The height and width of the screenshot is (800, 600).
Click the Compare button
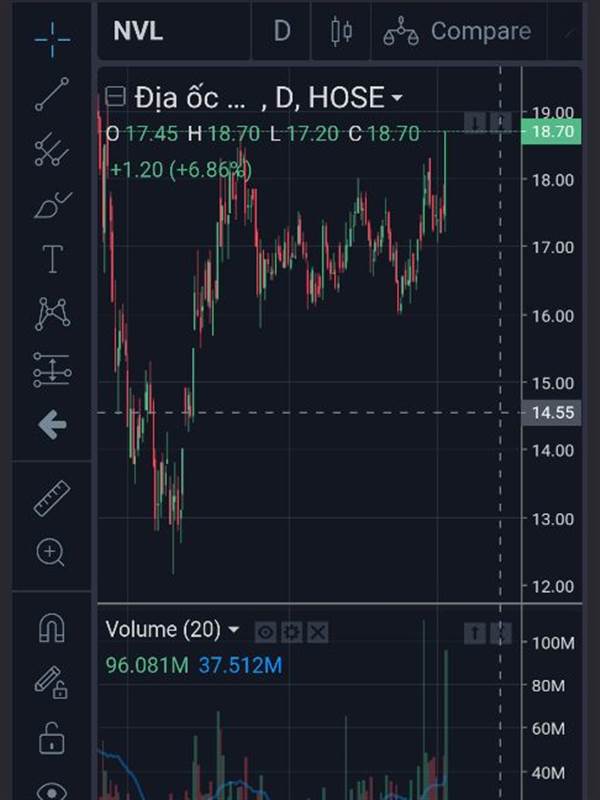(x=457, y=31)
